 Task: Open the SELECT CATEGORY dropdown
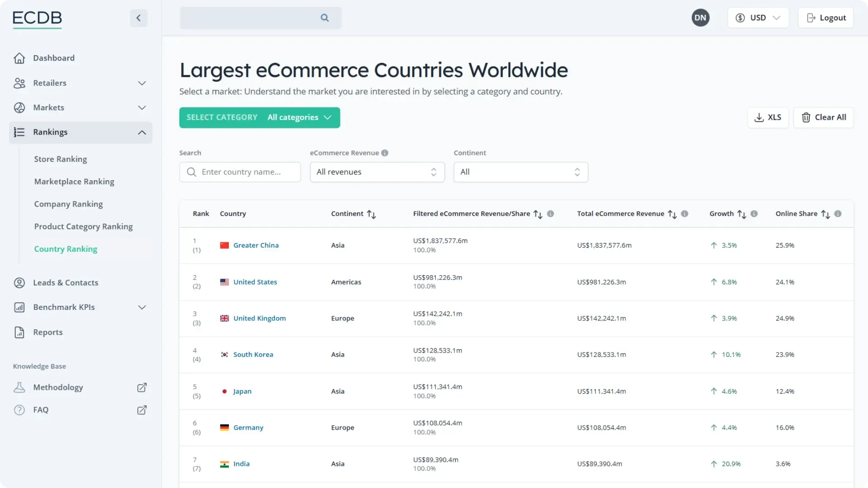(x=259, y=117)
